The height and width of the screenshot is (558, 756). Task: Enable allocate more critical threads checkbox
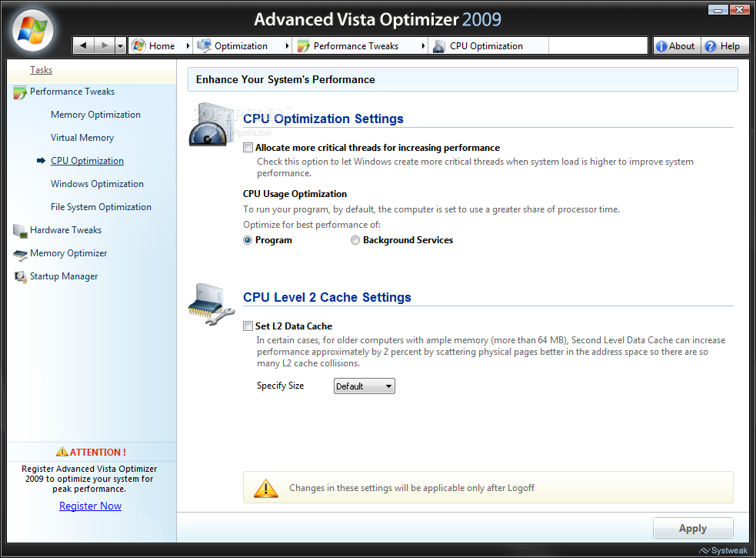click(x=248, y=148)
